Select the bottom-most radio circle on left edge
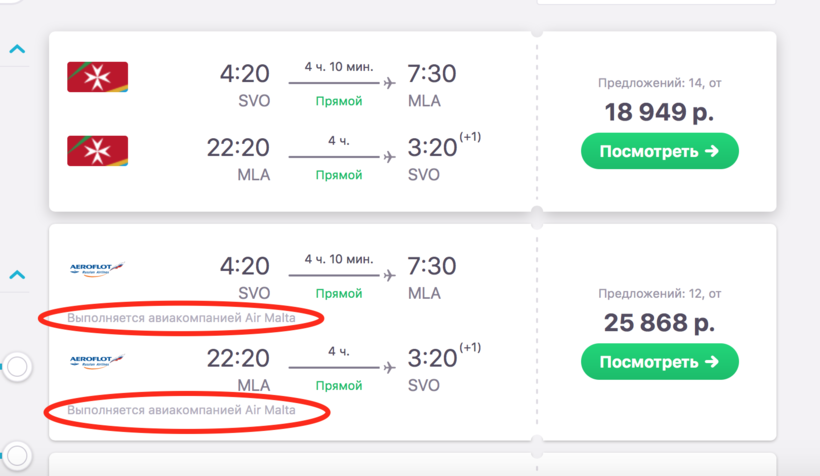The width and height of the screenshot is (820, 476). [x=17, y=454]
